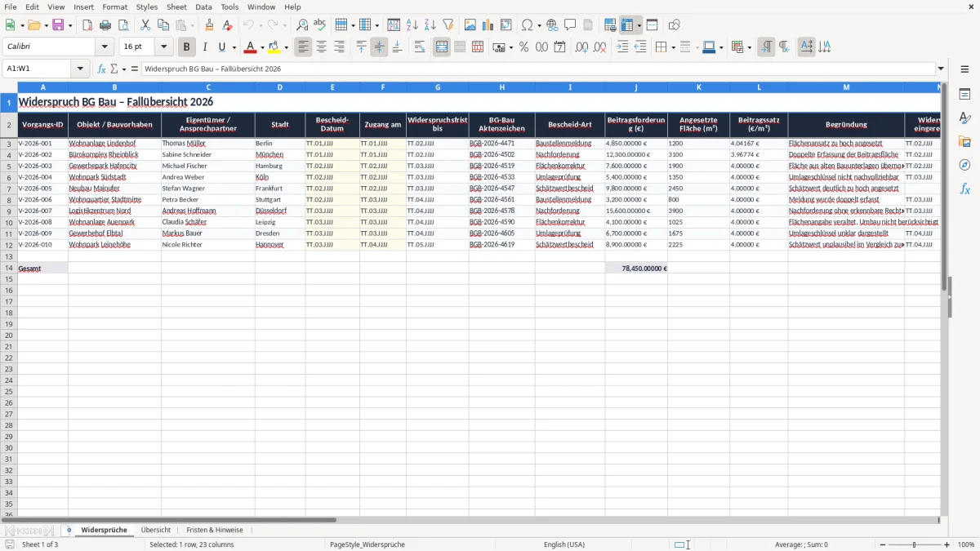Expand the Background Color dropdown arrow
This screenshot has height=551, width=980.
pos(286,47)
